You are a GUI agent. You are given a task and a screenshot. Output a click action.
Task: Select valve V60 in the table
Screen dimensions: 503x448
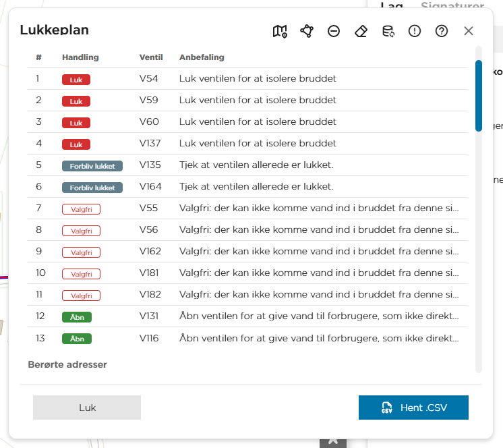point(149,121)
